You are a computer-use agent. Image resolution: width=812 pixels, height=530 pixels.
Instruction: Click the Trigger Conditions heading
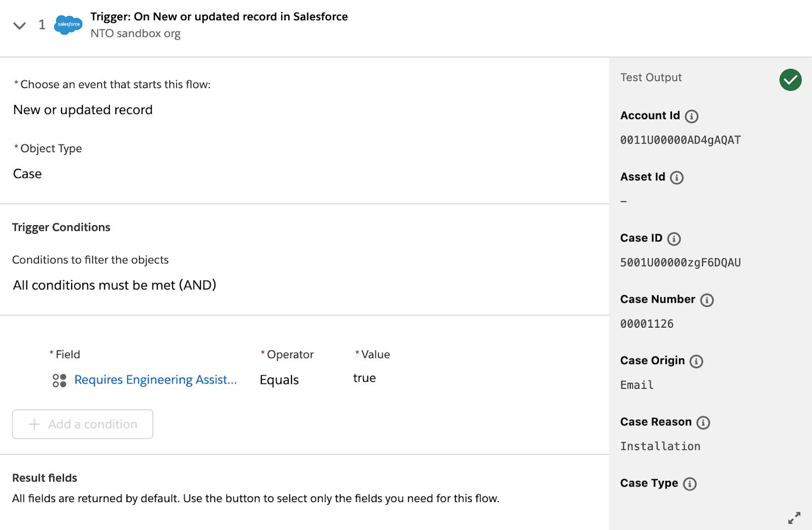[x=61, y=227]
